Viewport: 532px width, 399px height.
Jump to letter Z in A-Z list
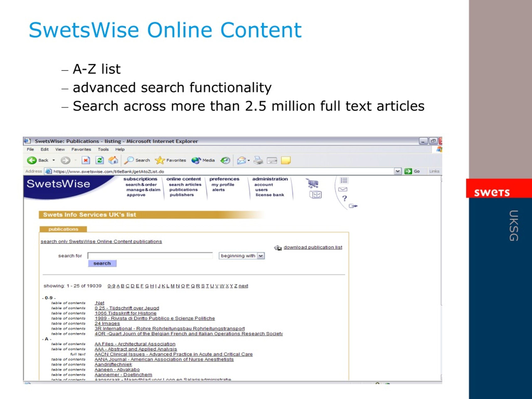point(236,286)
